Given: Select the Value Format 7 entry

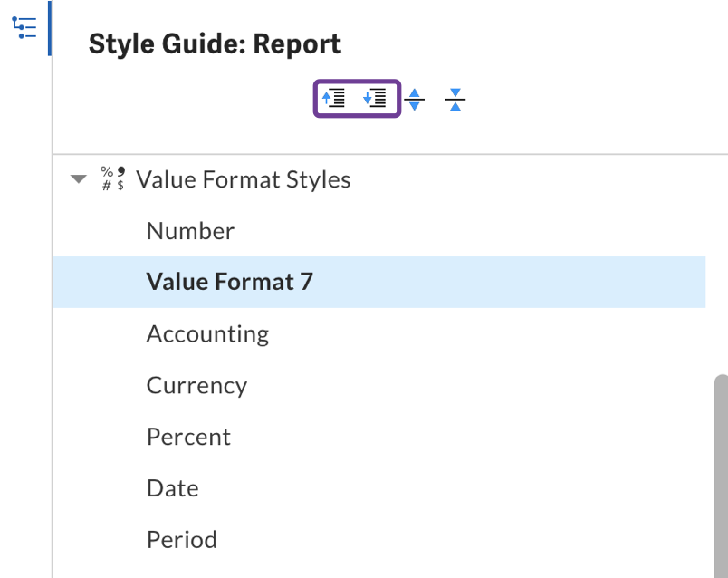Looking at the screenshot, I should coord(229,282).
